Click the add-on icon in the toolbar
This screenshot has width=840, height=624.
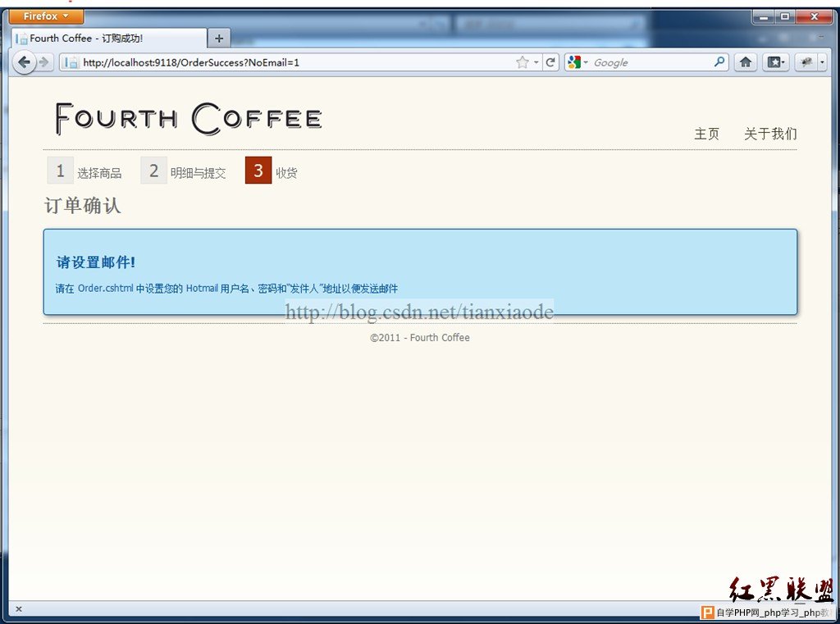click(806, 62)
